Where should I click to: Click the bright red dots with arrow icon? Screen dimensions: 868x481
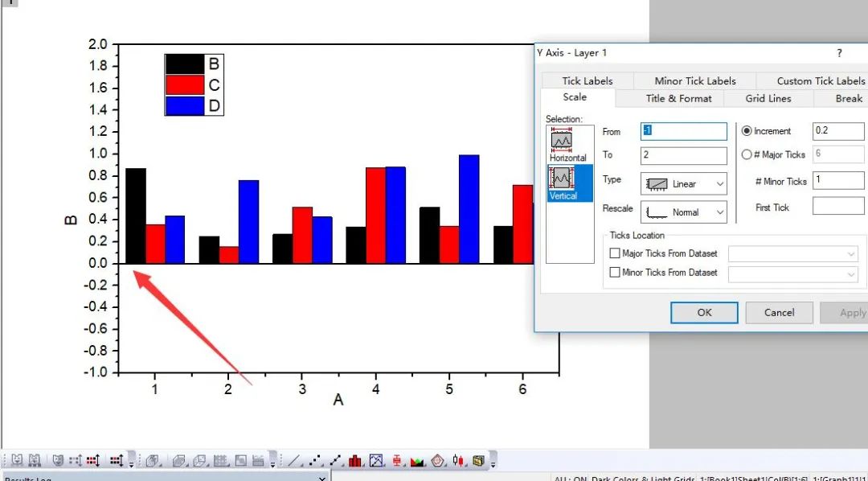click(93, 461)
